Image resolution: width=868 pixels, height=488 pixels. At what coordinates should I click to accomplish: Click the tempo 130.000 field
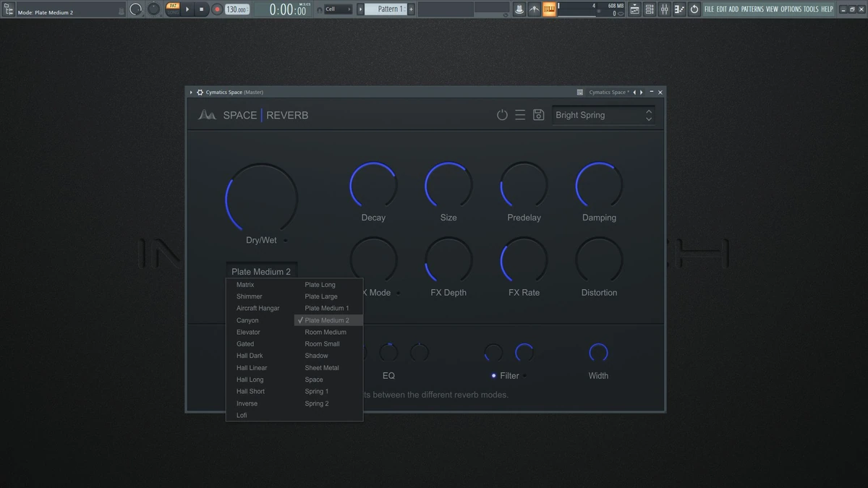click(x=237, y=9)
